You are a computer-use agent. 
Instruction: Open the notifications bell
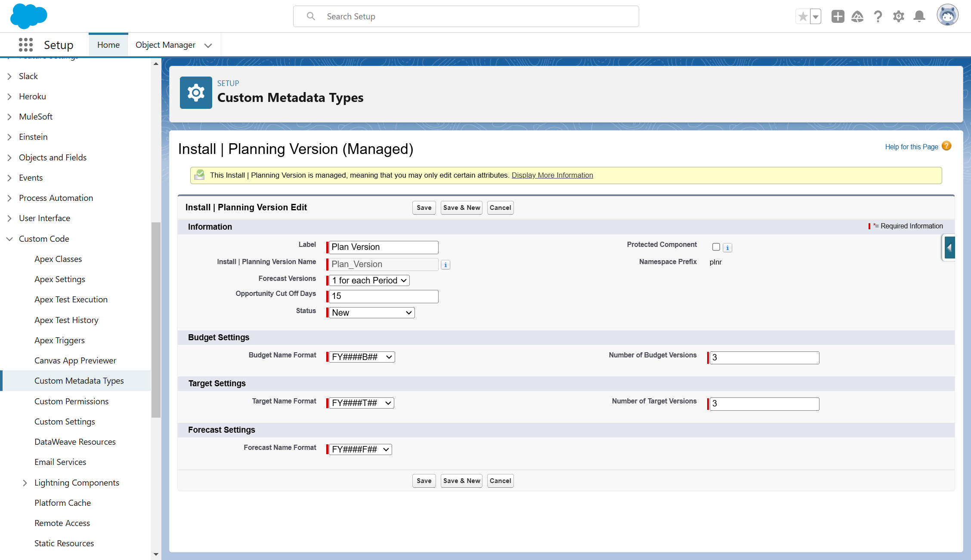tap(919, 17)
